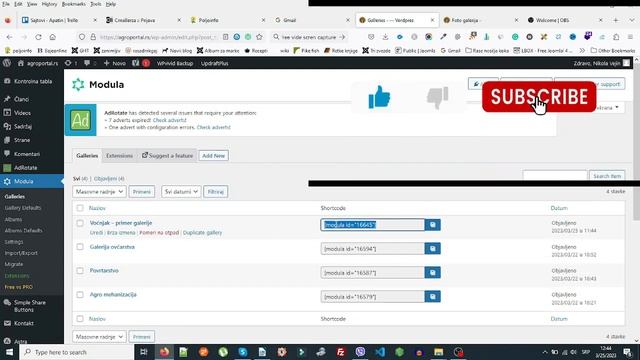Switch to Extensions tab

coord(119,156)
